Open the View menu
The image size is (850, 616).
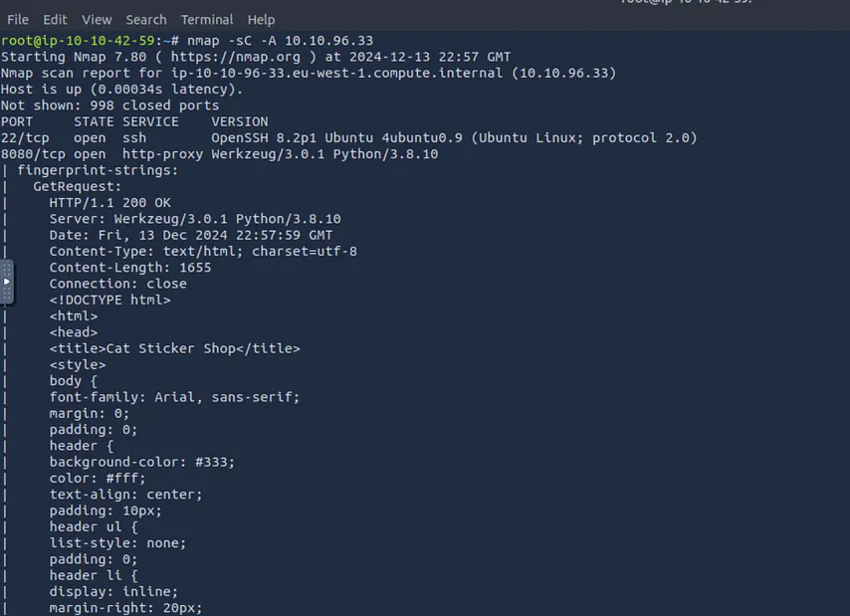[x=97, y=20]
